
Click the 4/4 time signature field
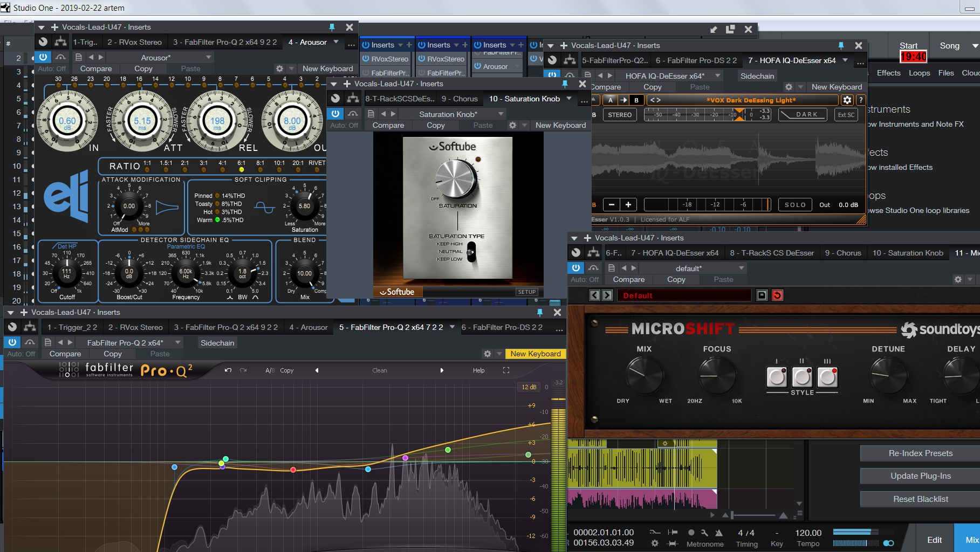coord(746,533)
